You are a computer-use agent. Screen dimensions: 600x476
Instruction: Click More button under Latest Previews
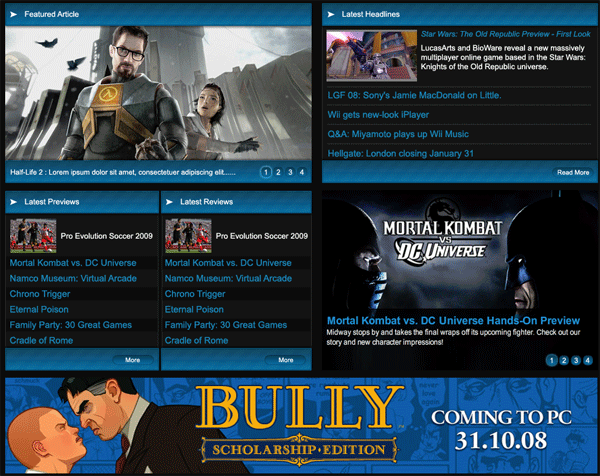click(133, 360)
